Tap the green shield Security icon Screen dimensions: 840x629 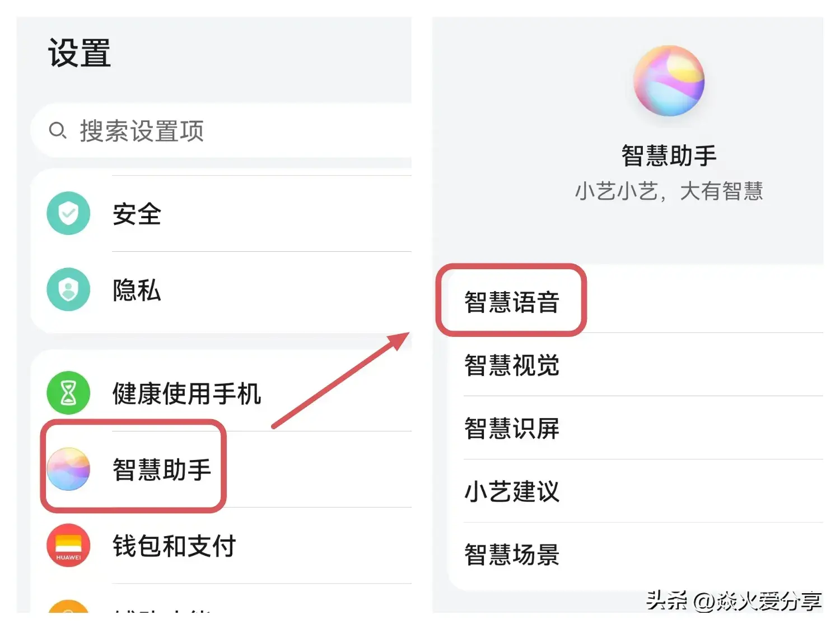tap(68, 213)
